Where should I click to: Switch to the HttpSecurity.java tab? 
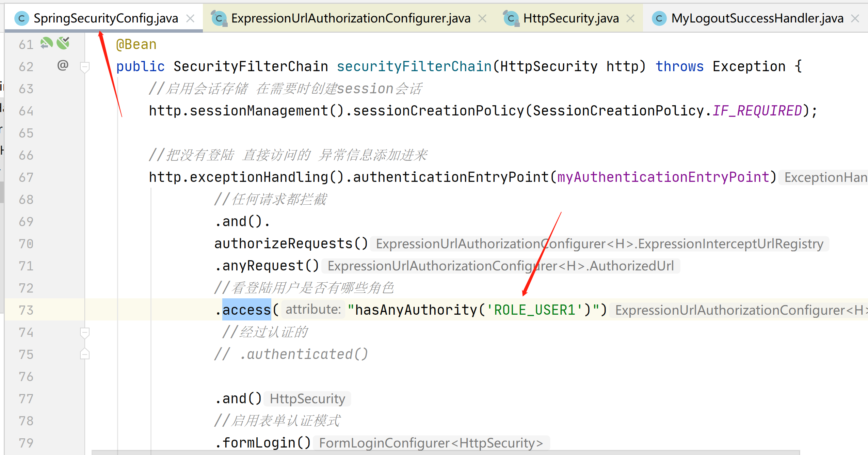[x=571, y=18]
